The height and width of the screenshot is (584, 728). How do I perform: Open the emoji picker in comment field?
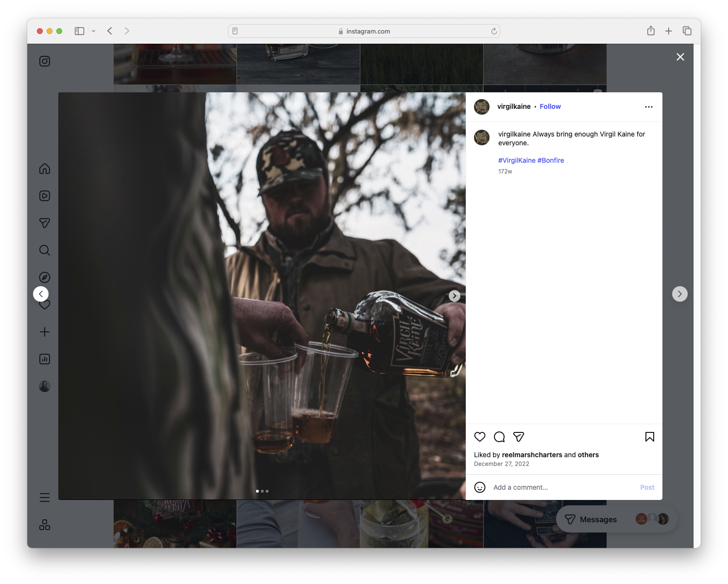pyautogui.click(x=480, y=487)
